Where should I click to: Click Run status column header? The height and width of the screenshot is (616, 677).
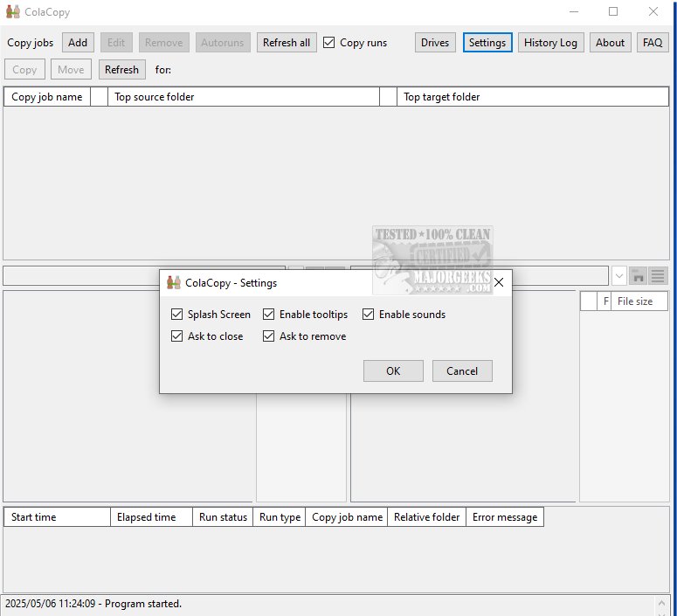point(223,517)
